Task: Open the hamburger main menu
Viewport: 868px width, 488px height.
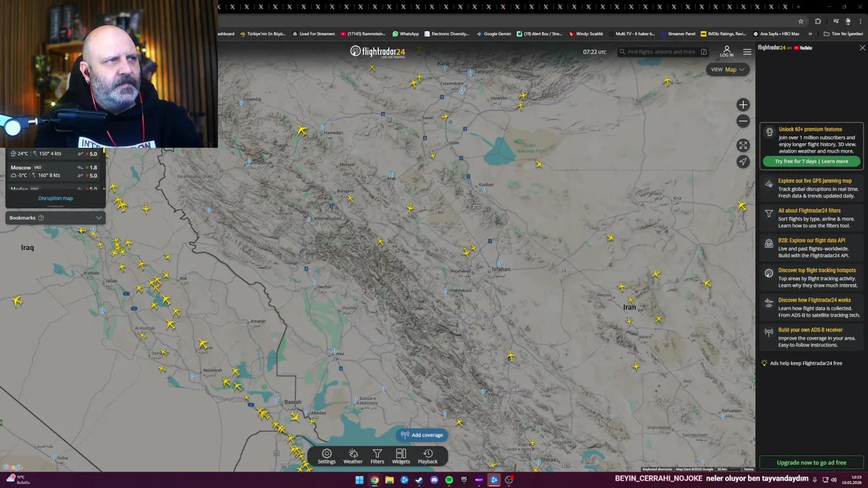Action: [747, 52]
